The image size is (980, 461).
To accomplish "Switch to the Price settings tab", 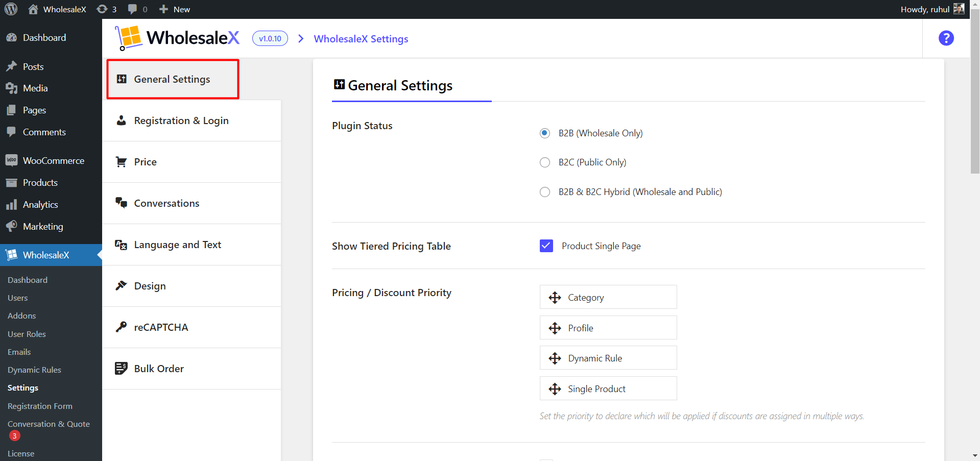I will point(192,162).
